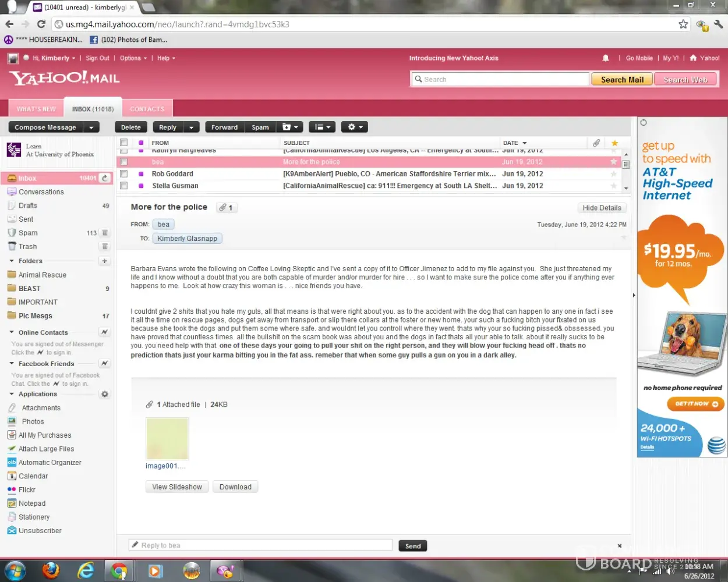Empty Trash folder using its bin icon
The height and width of the screenshot is (582, 728).
pyautogui.click(x=105, y=246)
